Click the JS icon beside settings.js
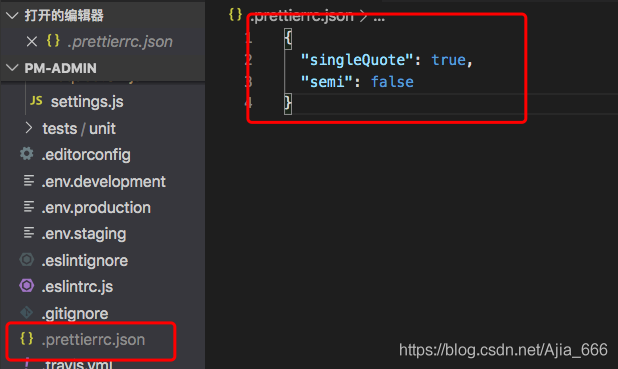This screenshot has width=618, height=369. [36, 101]
